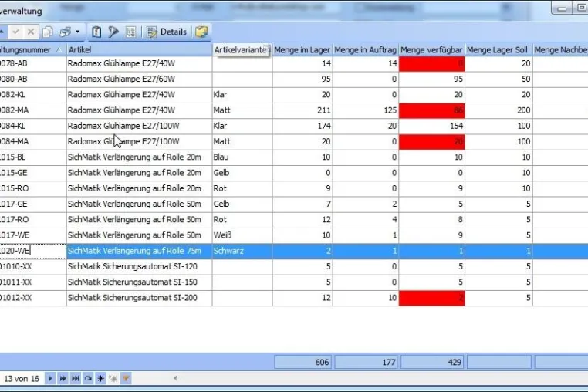This screenshot has height=392, width=588.
Task: Click the 'Weiß' variant cell
Action: 242,235
